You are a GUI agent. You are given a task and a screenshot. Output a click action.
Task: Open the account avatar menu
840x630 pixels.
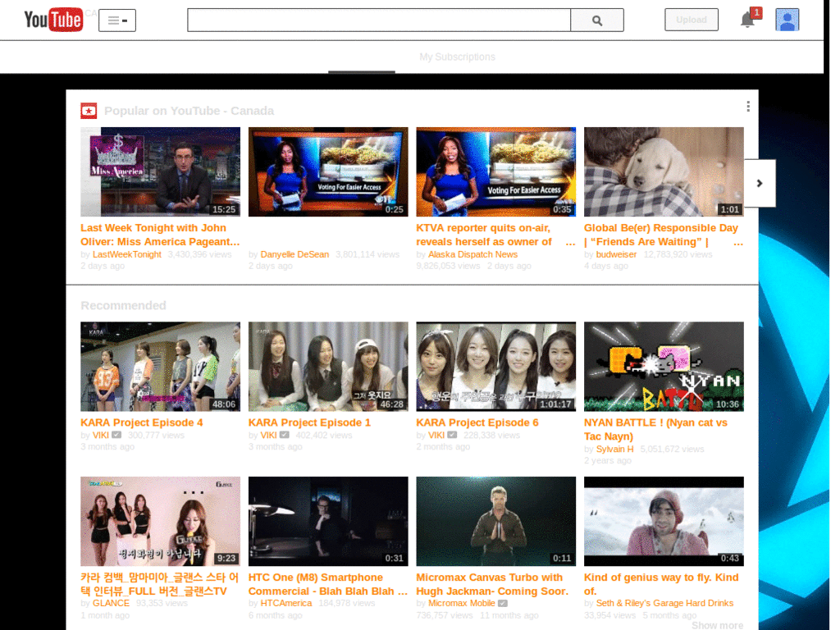(x=787, y=20)
